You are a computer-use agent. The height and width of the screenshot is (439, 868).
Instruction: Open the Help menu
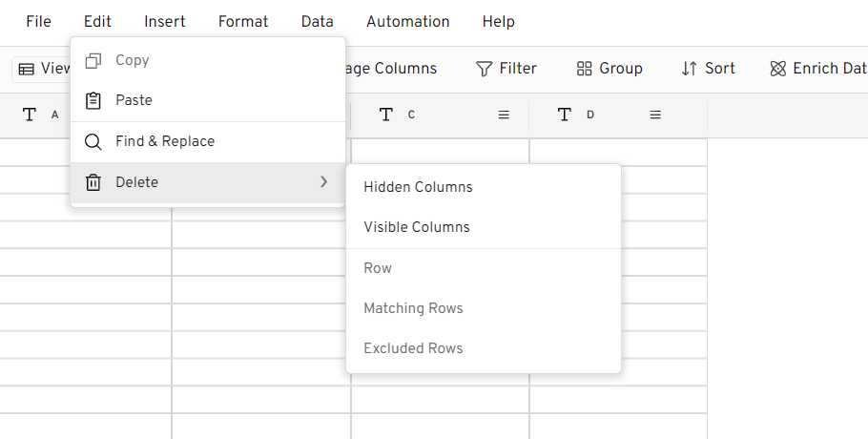tap(498, 21)
